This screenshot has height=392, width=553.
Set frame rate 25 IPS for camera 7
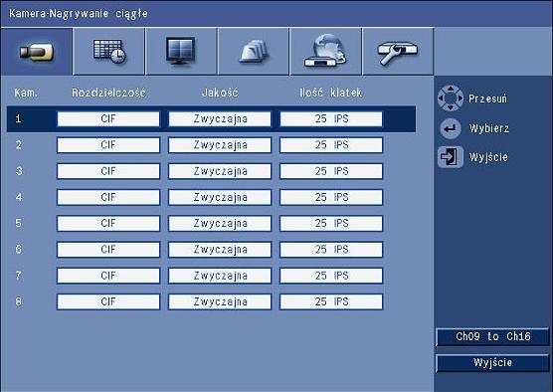click(x=331, y=276)
